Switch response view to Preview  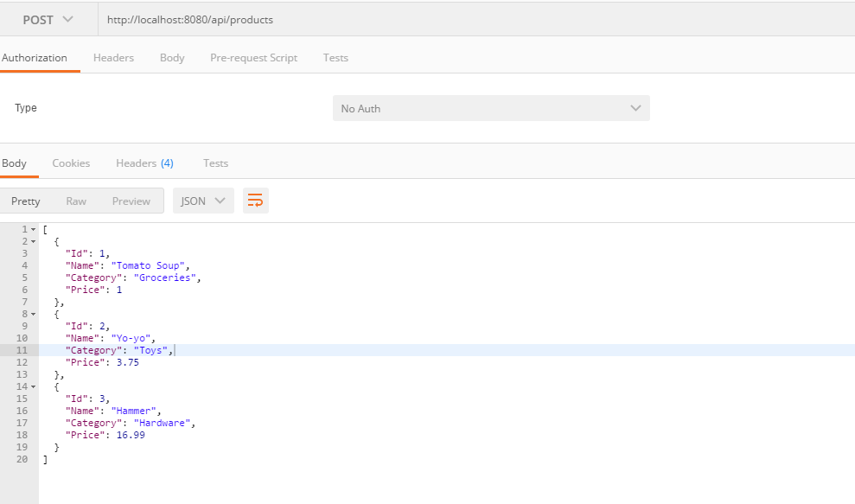point(131,200)
